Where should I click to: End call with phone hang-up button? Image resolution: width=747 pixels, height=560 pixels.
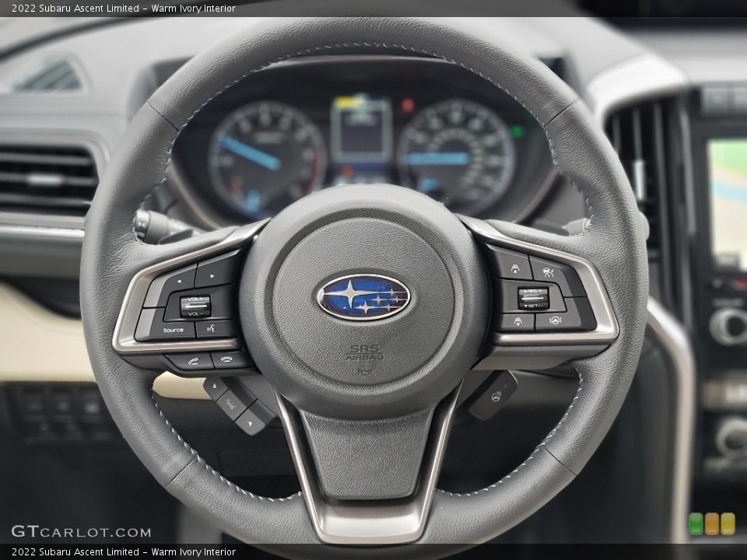tap(228, 359)
